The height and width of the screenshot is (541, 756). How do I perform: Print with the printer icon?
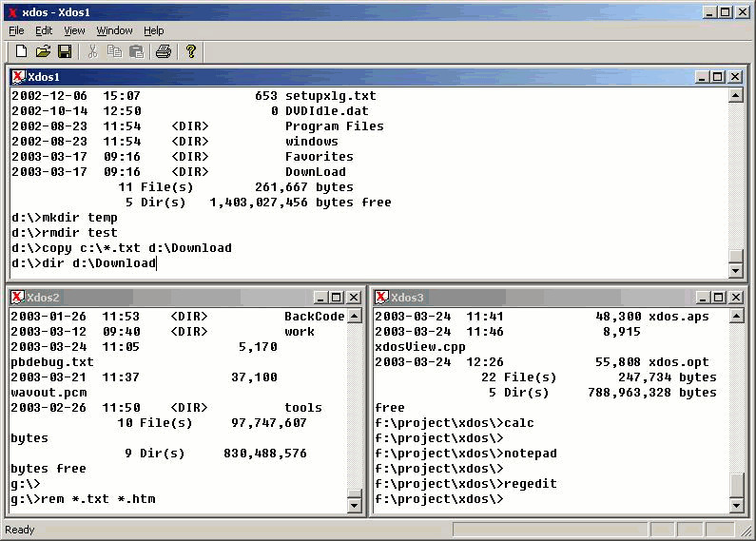164,51
